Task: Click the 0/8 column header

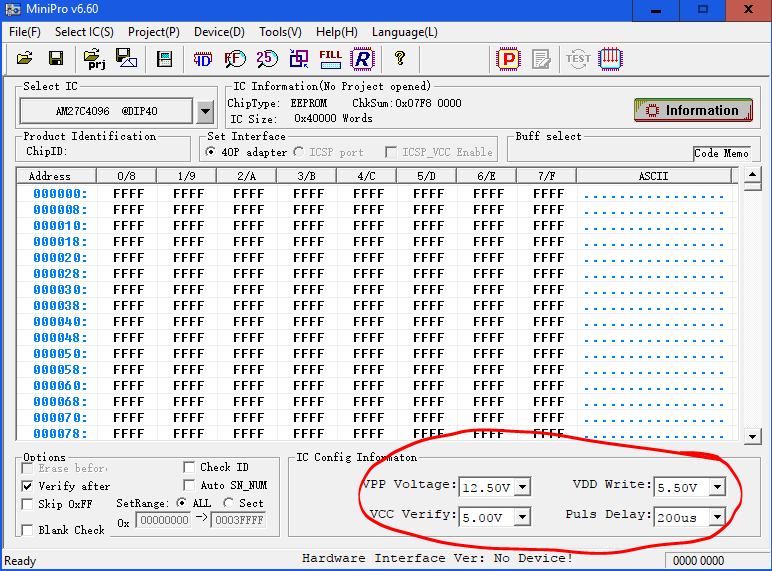Action: [x=127, y=176]
